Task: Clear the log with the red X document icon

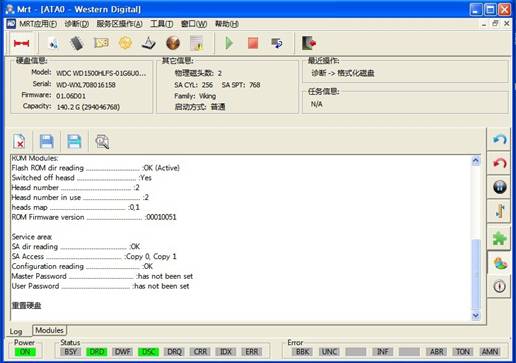Action: (19, 141)
